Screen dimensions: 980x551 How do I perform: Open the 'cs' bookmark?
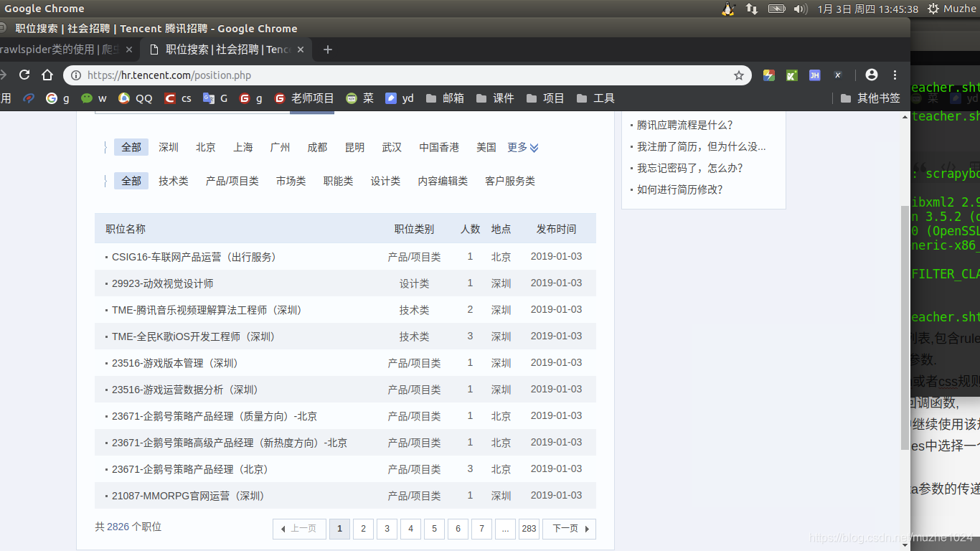tap(178, 98)
